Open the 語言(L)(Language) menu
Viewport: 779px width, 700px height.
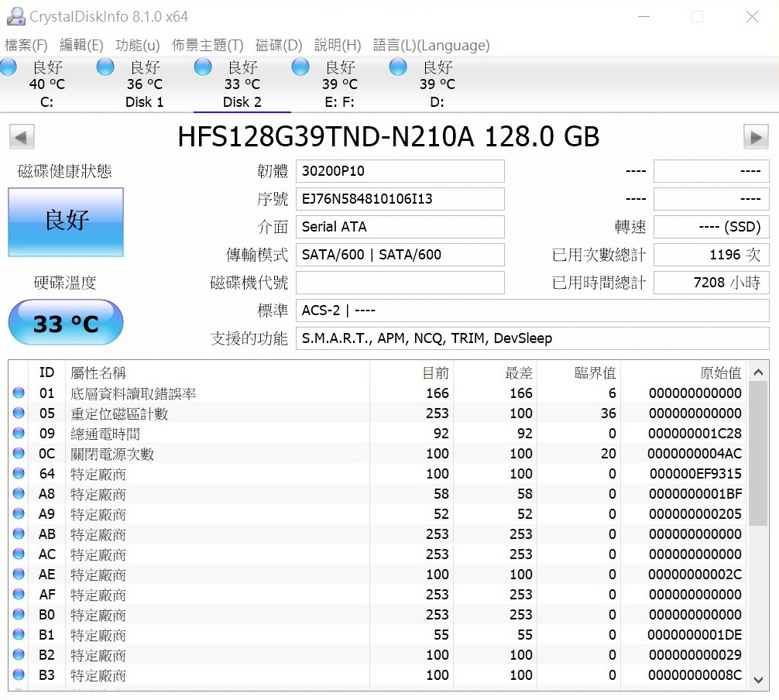[x=431, y=45]
